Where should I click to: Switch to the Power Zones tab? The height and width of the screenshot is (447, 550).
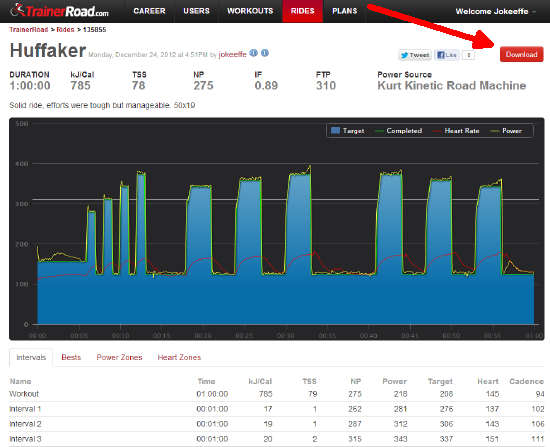[x=119, y=357]
